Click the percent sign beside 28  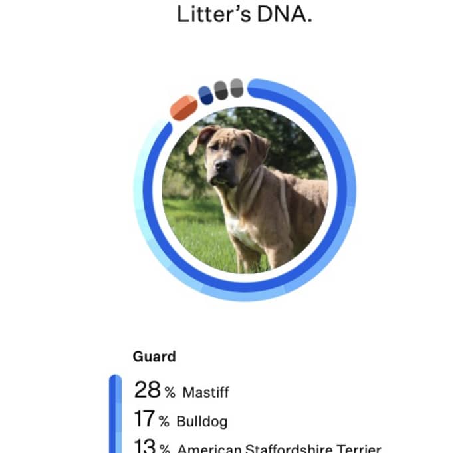(170, 392)
